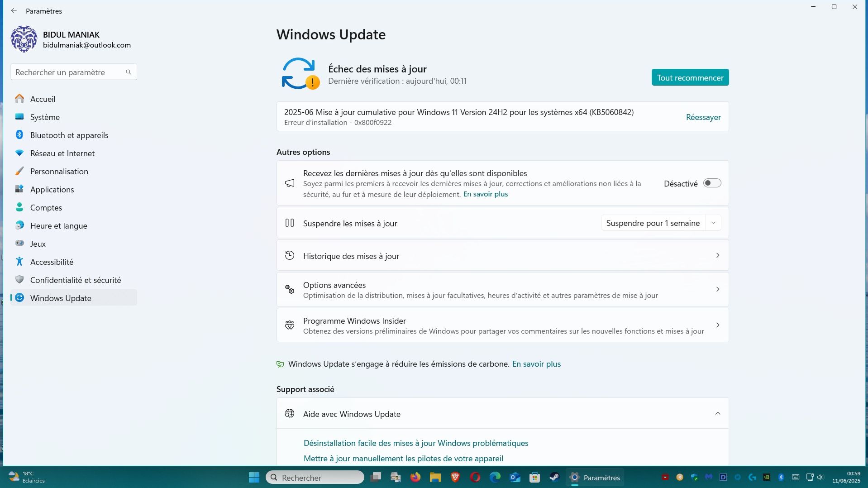
Task: Open carbon emissions En savoir plus link
Action: [x=536, y=364]
